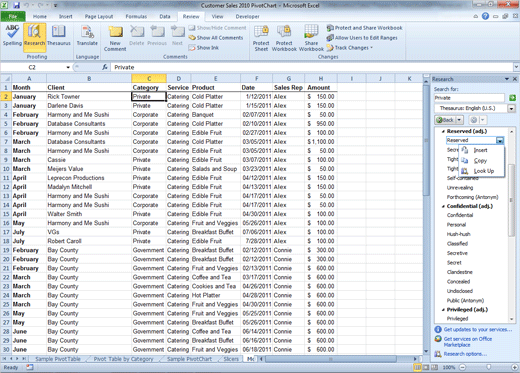The width and height of the screenshot is (520, 373).
Task: Click the formula bar showing Private
Action: 312,67
